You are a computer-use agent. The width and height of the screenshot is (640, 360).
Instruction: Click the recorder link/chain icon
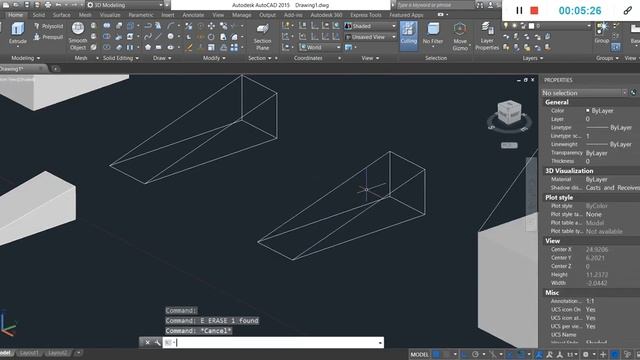point(628,11)
